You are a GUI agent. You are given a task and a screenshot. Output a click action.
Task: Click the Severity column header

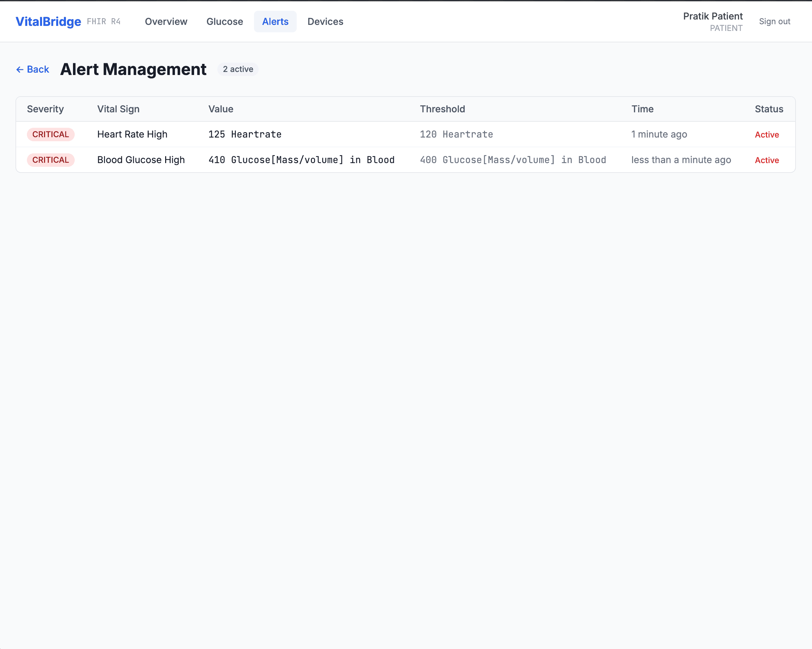[x=45, y=109]
